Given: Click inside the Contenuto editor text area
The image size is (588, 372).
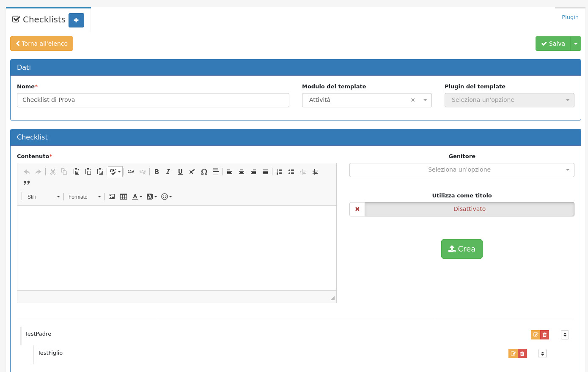Looking at the screenshot, I should click(177, 248).
